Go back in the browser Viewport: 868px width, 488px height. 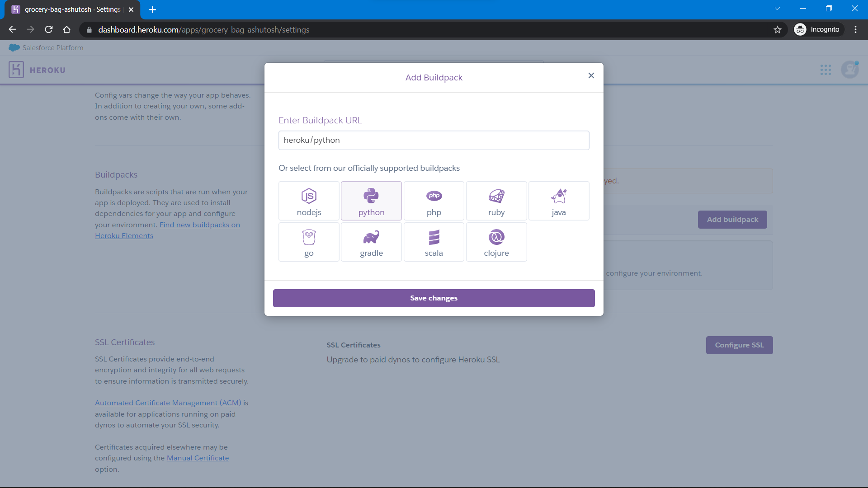click(12, 29)
